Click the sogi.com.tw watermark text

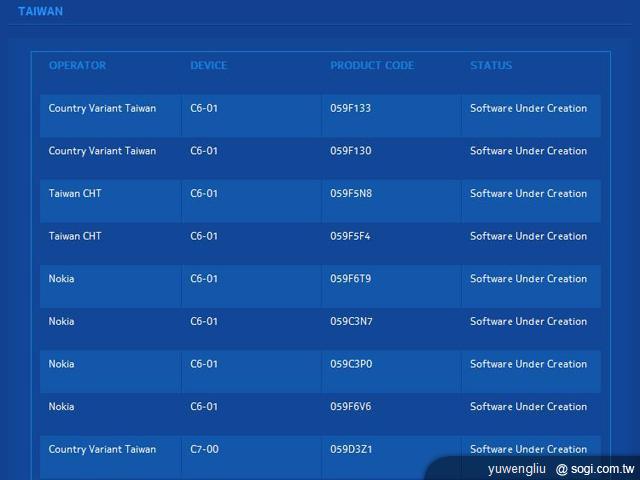(602, 468)
